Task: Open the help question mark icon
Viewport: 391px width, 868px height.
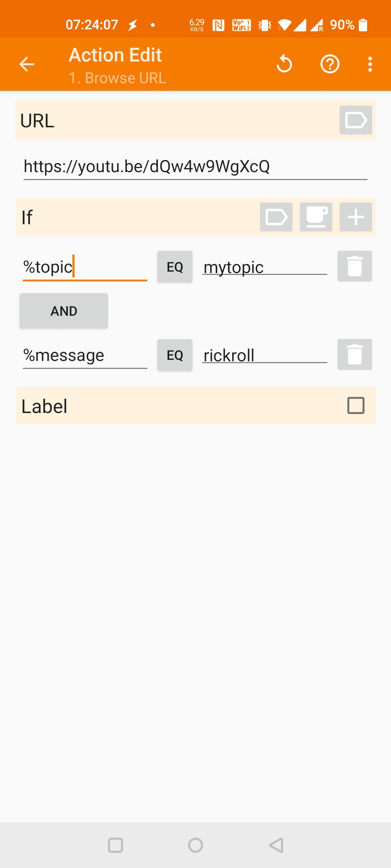Action: [330, 64]
